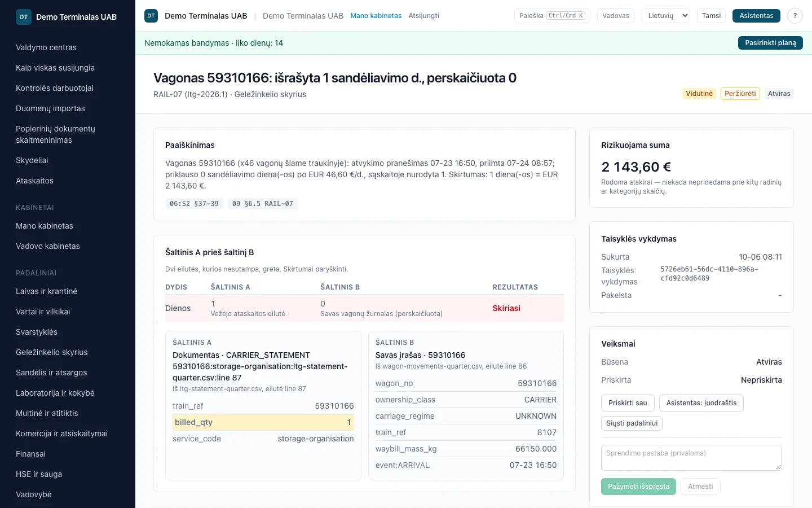This screenshot has width=812, height=508.
Task: Click Pažymėti išspręsta button
Action: pos(638,487)
